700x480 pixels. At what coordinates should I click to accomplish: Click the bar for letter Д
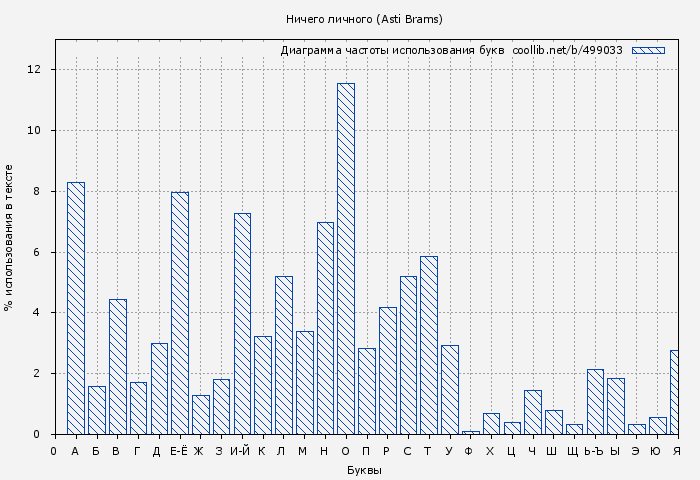[159, 388]
